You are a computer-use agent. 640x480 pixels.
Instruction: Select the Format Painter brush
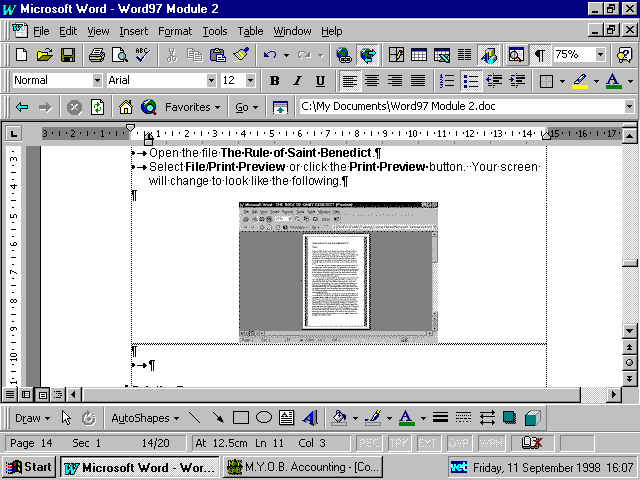[241, 55]
